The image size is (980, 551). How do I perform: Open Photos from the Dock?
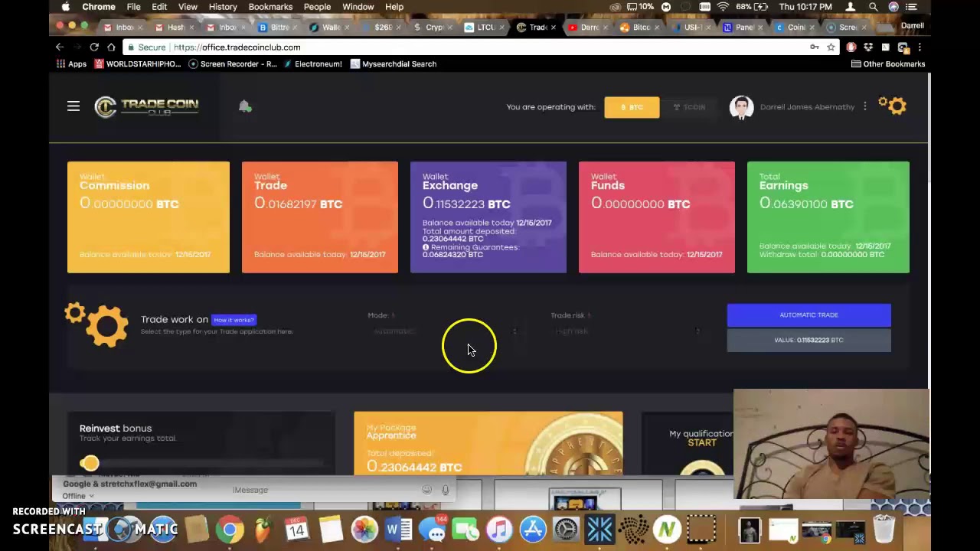click(x=364, y=530)
